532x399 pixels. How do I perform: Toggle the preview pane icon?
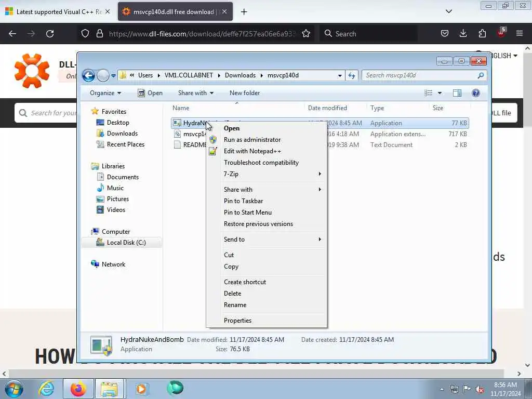pos(457,93)
